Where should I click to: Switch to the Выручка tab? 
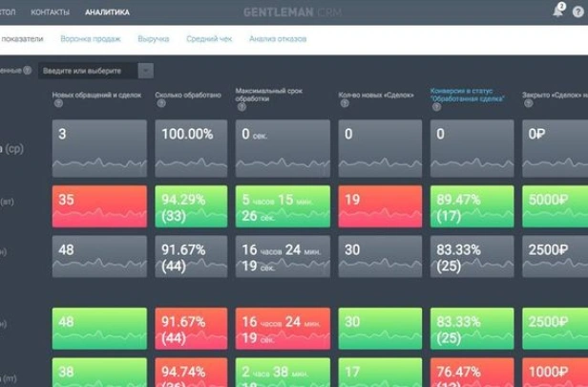tap(154, 39)
